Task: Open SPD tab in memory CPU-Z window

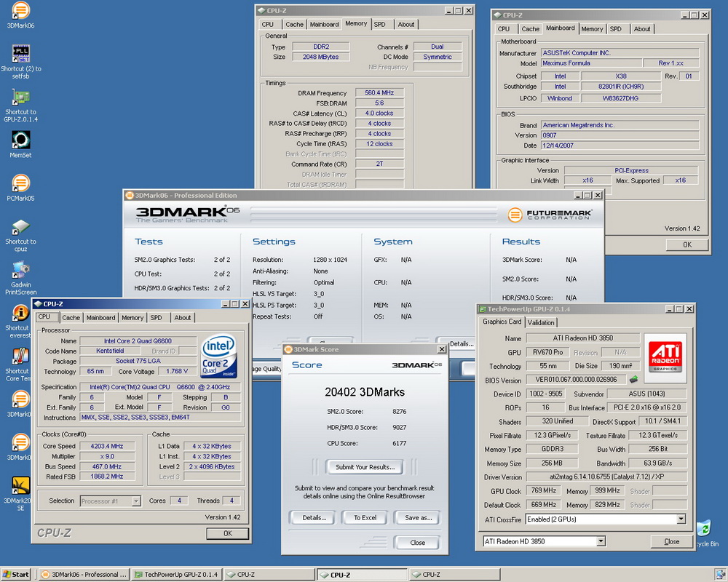Action: (379, 24)
